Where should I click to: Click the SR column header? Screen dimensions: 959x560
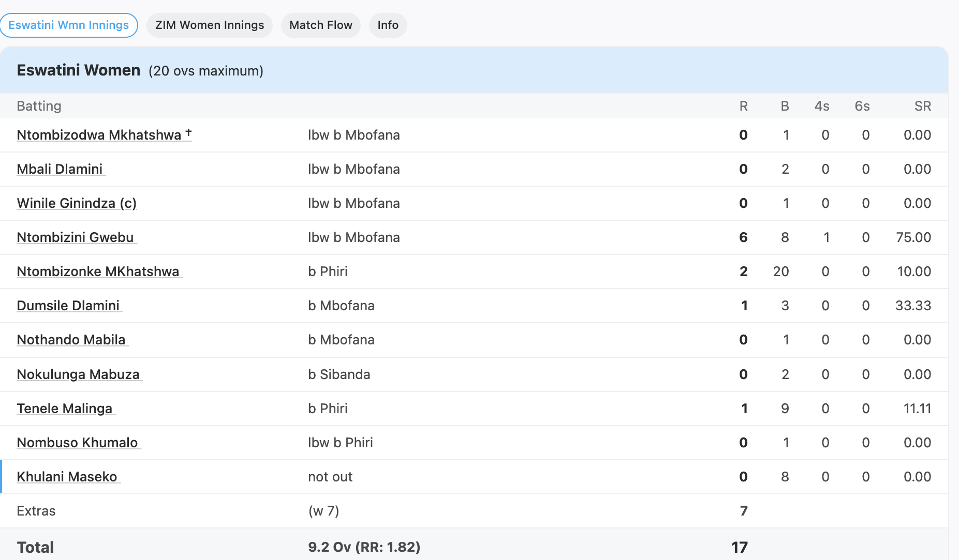click(922, 106)
